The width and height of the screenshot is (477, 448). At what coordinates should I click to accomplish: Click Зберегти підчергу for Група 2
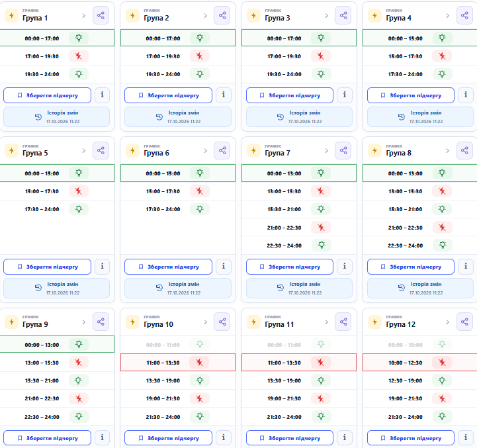[168, 95]
